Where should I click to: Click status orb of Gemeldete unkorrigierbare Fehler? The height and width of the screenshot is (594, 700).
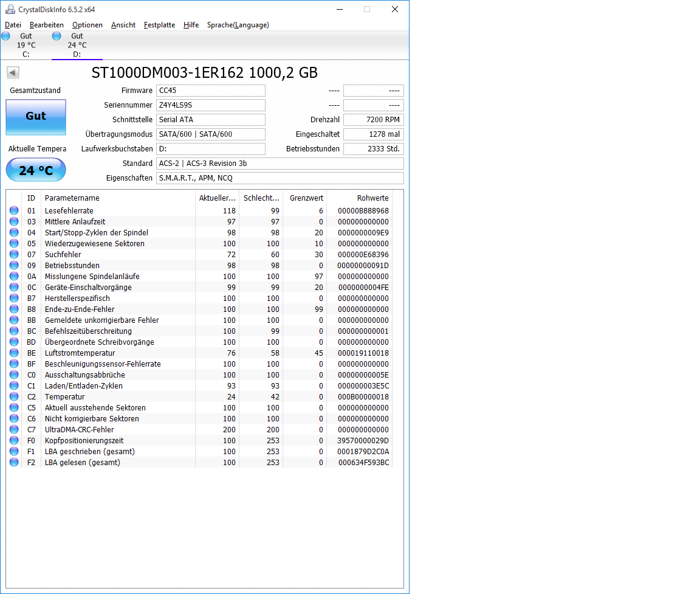click(x=15, y=320)
